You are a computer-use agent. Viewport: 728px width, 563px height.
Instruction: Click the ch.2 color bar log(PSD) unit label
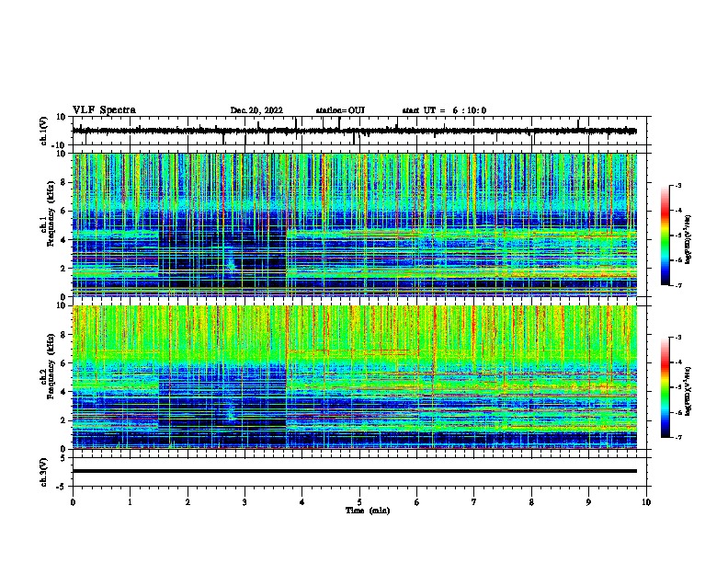(688, 391)
